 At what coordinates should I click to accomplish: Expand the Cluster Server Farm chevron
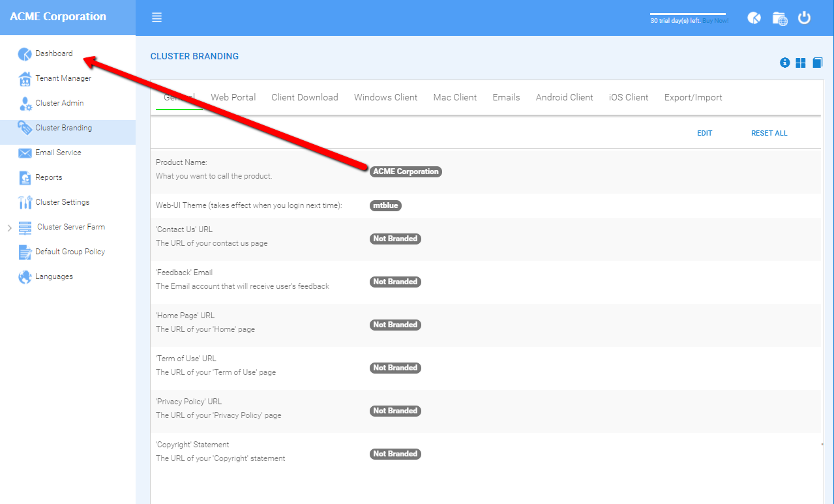9,228
